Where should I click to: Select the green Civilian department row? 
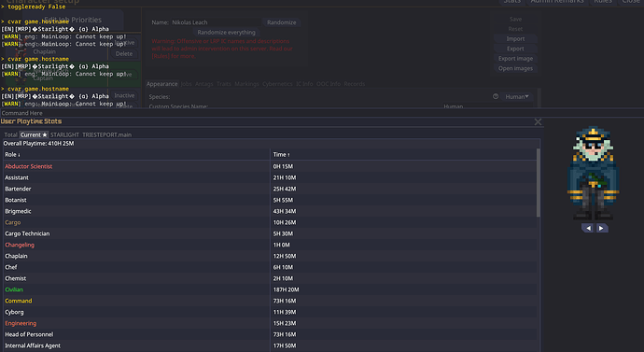pyautogui.click(x=271, y=289)
